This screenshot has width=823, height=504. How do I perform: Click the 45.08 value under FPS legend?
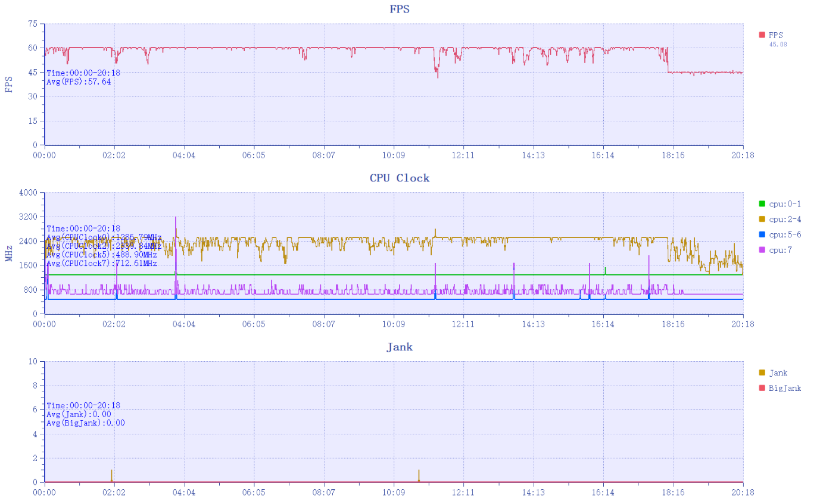click(778, 45)
